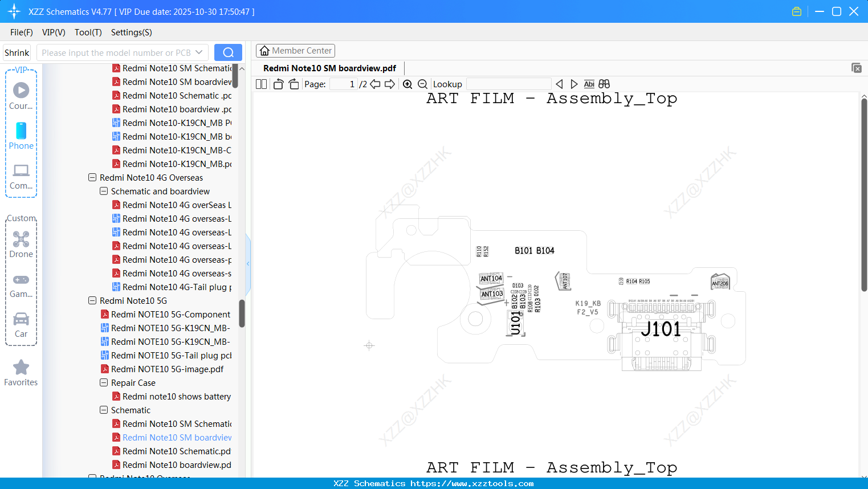Open the Courses section in the VIP sidebar

click(x=21, y=96)
